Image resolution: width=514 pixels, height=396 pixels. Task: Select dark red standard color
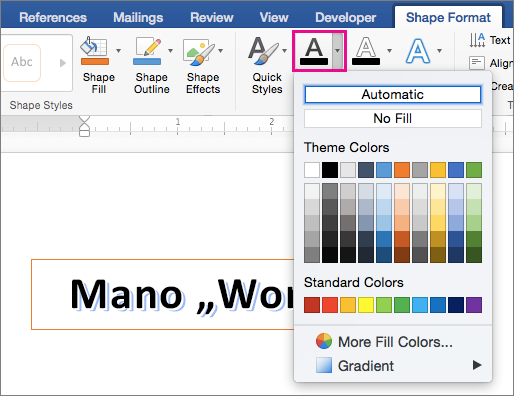312,305
